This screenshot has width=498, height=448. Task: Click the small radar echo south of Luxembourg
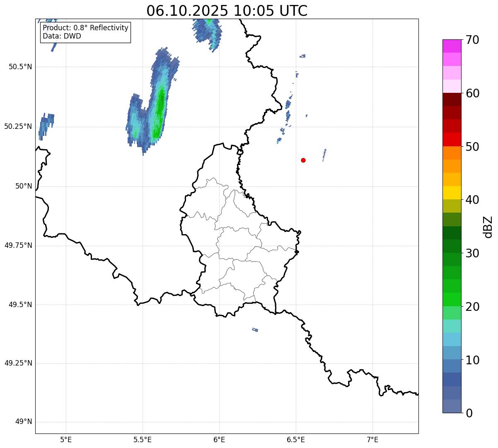click(255, 330)
